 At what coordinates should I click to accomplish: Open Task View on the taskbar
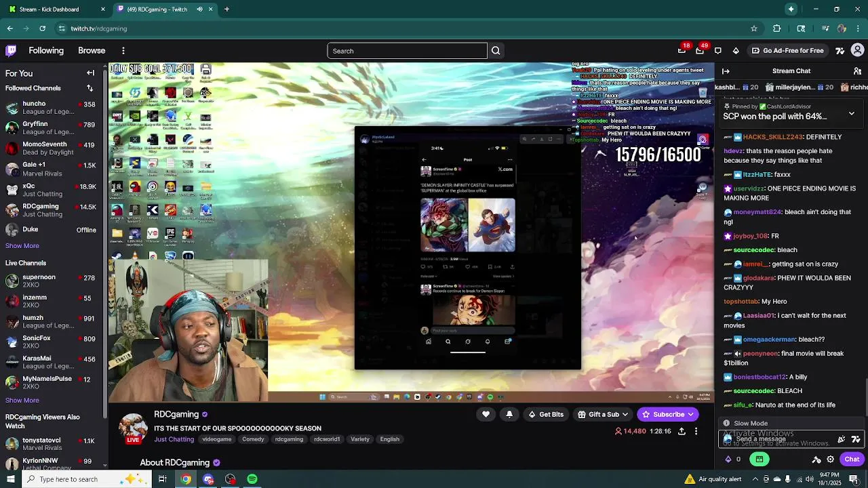(x=163, y=479)
